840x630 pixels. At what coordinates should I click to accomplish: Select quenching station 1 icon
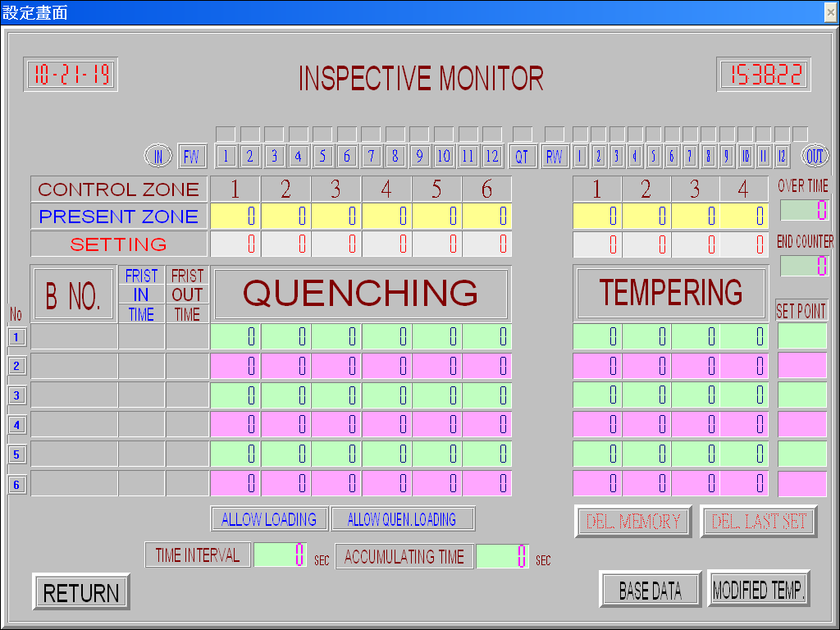226,156
